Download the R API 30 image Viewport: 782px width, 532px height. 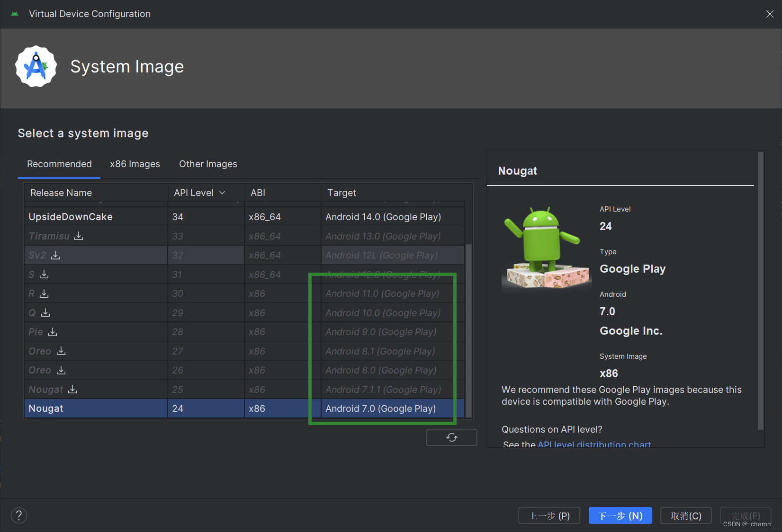click(x=44, y=293)
